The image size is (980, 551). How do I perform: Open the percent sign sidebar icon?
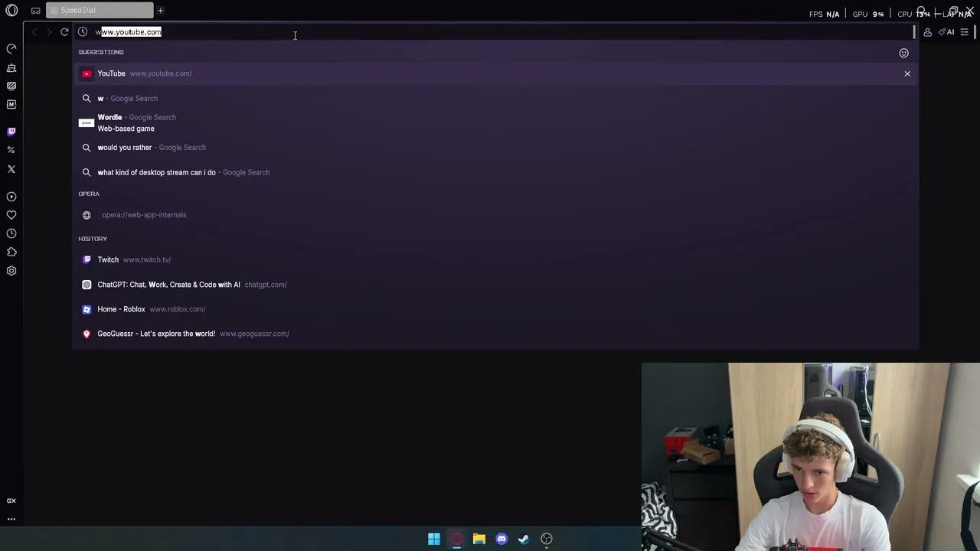11,150
